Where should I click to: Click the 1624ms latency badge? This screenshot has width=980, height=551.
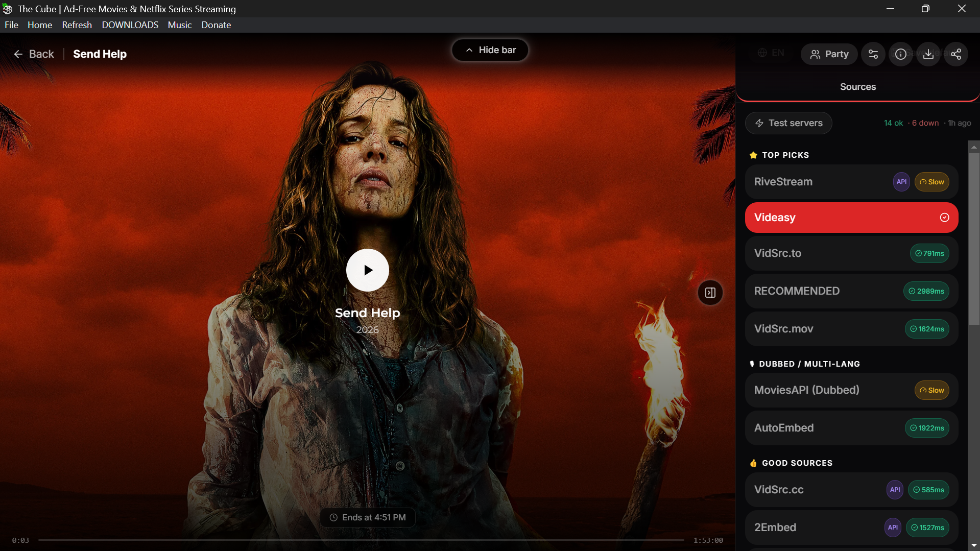pos(927,329)
